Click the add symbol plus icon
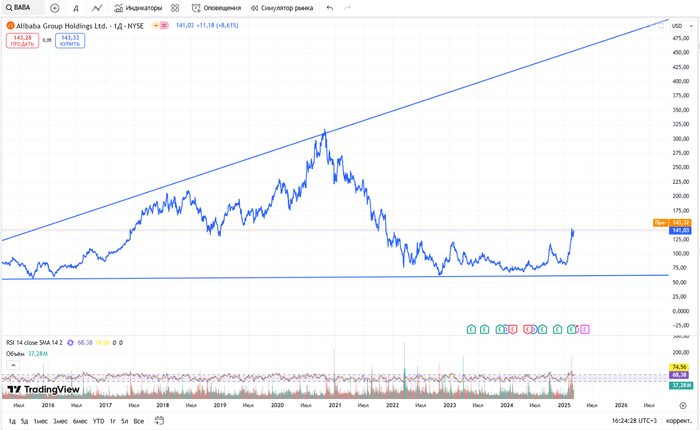Viewport: 700px width, 430px height. [x=54, y=8]
